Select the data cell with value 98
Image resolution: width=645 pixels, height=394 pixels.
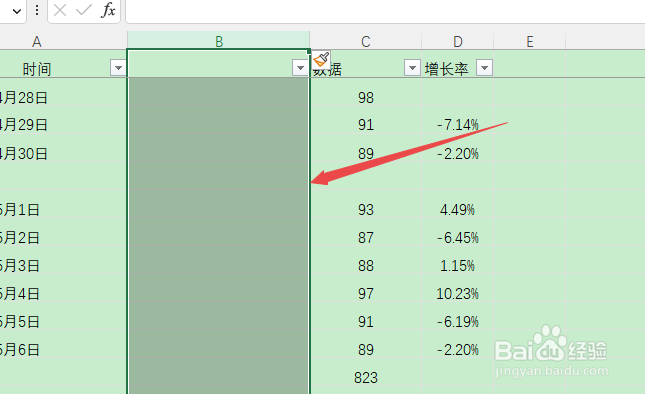[366, 92]
